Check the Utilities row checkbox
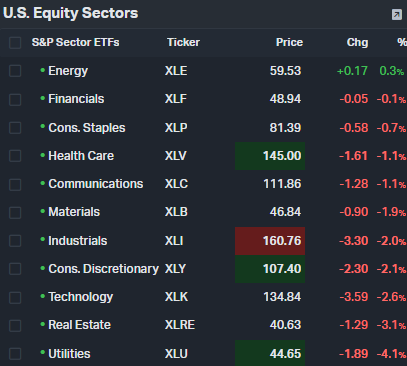The height and width of the screenshot is (366, 407). 15,354
